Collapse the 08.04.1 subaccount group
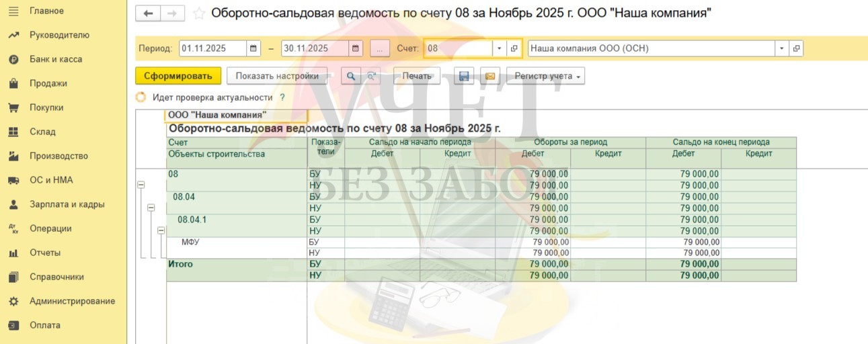Viewport: 868px width, 344px height. coord(161,230)
